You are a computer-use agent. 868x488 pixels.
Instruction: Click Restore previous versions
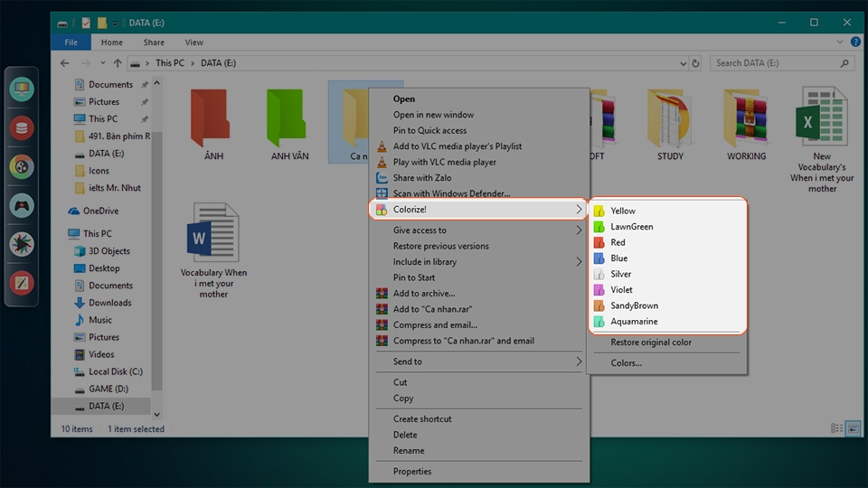pyautogui.click(x=440, y=246)
